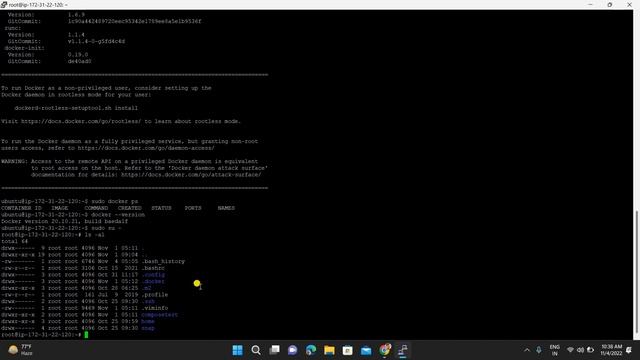640x360 pixels.
Task: Open Microsoft Store from the taskbar
Action: (348, 350)
